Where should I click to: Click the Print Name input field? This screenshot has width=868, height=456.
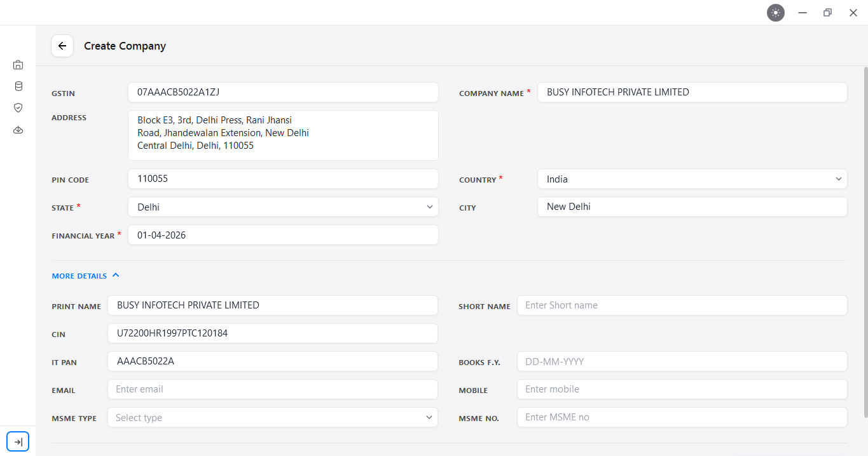pos(273,305)
